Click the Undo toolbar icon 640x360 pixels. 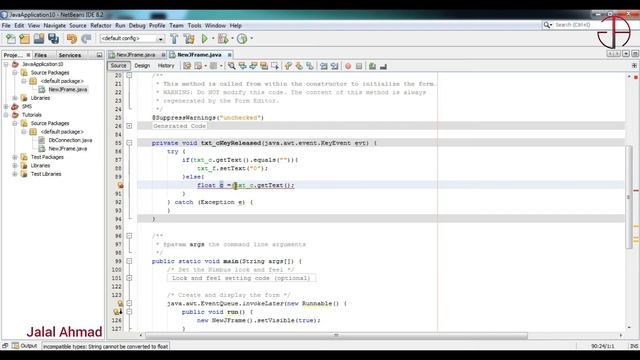72,39
